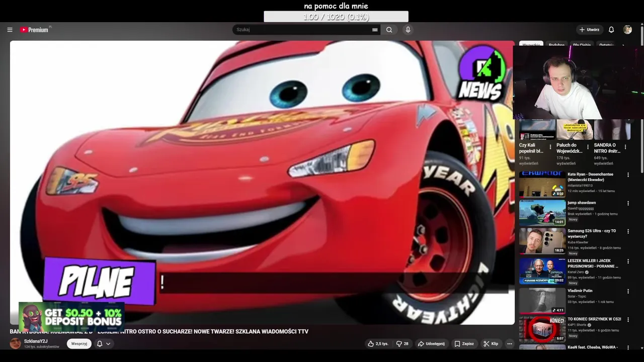Screen dimensions: 644x362
Task: Open options for 'Czy Kali popełnił' short
Action: [x=550, y=147]
